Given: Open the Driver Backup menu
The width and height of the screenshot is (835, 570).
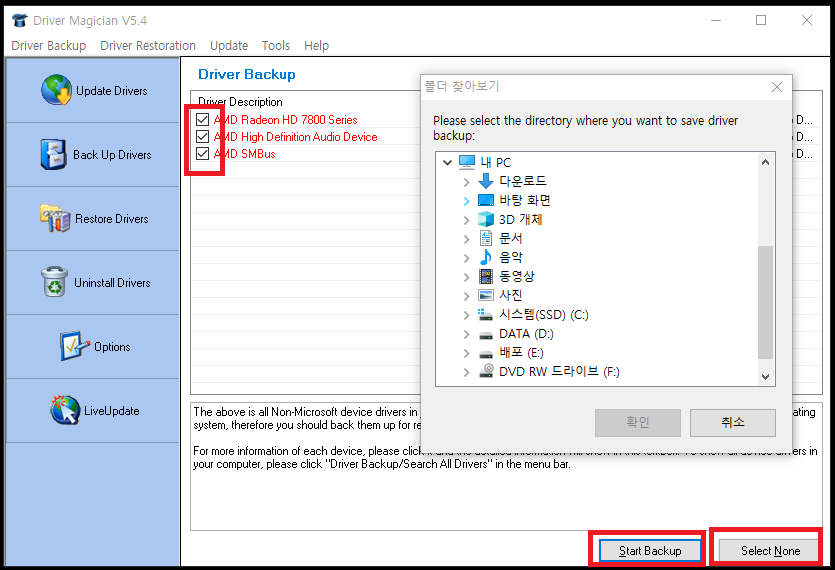Looking at the screenshot, I should tap(48, 46).
